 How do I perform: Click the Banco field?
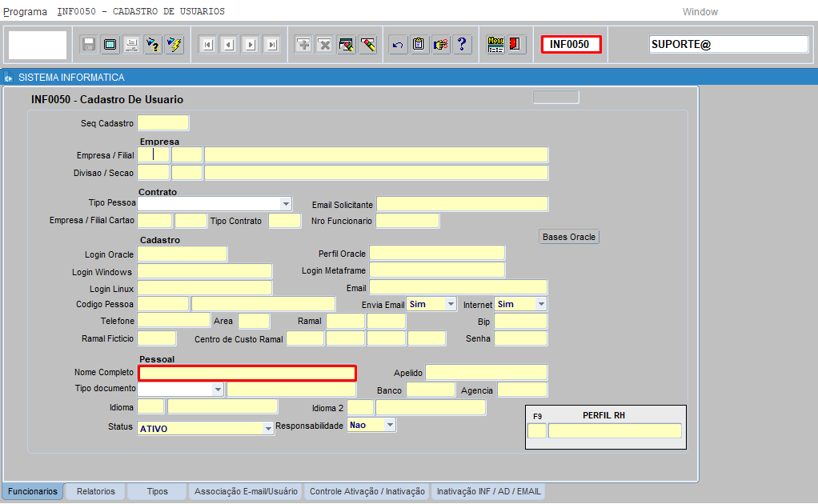[431, 390]
